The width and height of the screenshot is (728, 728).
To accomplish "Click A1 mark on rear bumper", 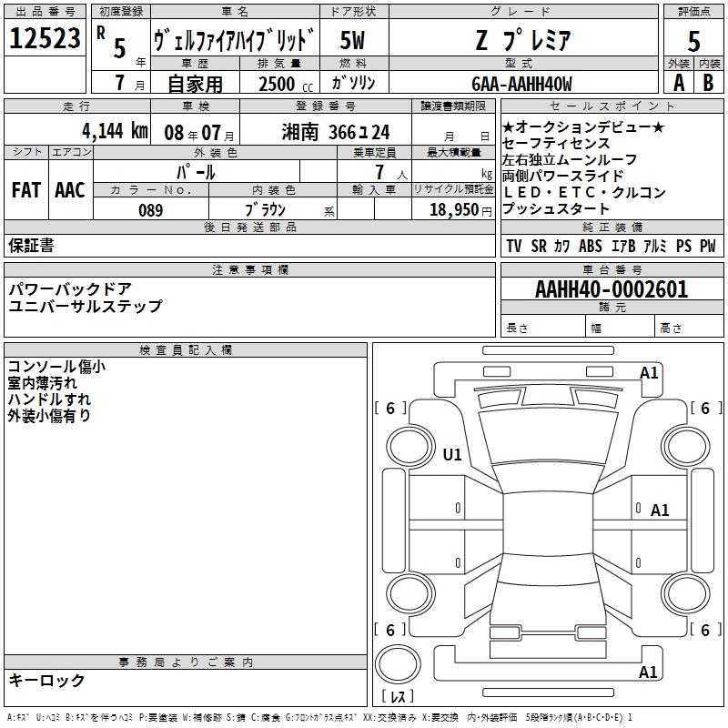I will tap(648, 672).
